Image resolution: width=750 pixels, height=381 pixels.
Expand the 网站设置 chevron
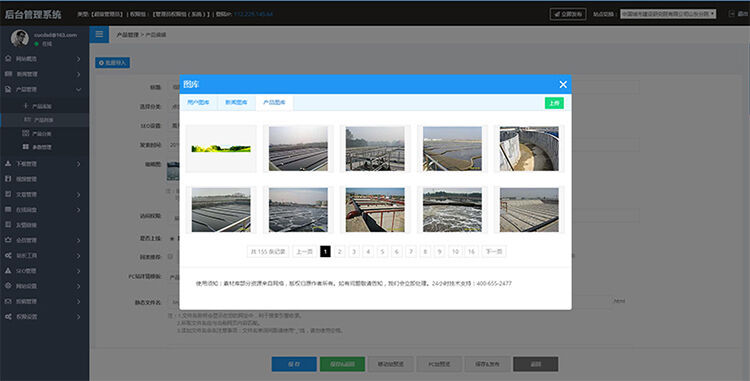[78, 286]
